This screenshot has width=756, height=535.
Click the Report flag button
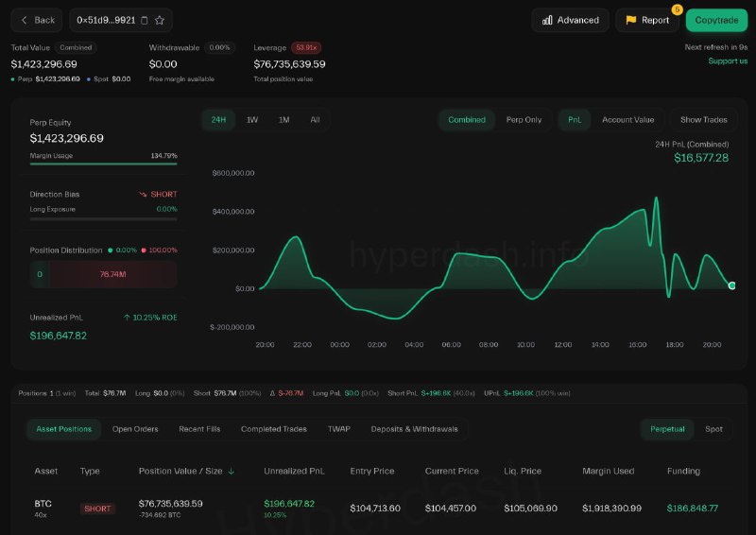coord(647,20)
